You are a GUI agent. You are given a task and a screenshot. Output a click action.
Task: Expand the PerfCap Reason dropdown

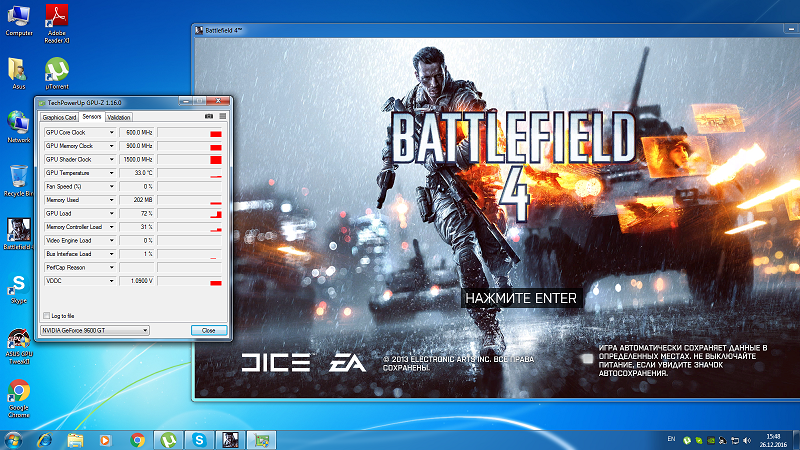pyautogui.click(x=111, y=268)
